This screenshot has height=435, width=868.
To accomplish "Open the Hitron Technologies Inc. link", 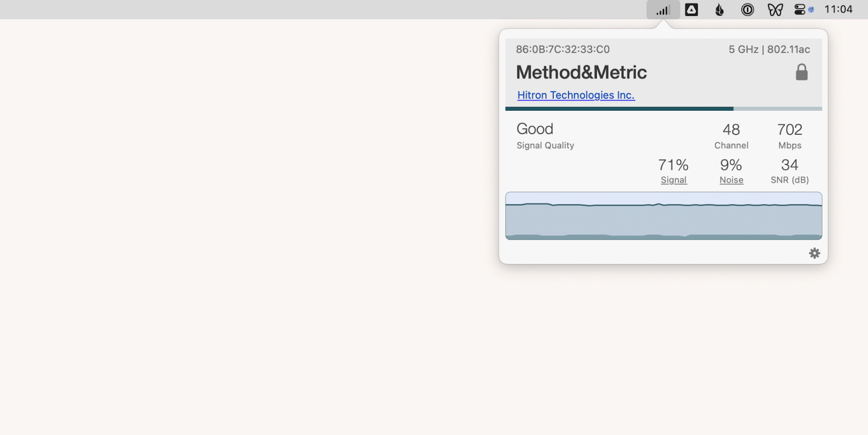I will click(576, 95).
